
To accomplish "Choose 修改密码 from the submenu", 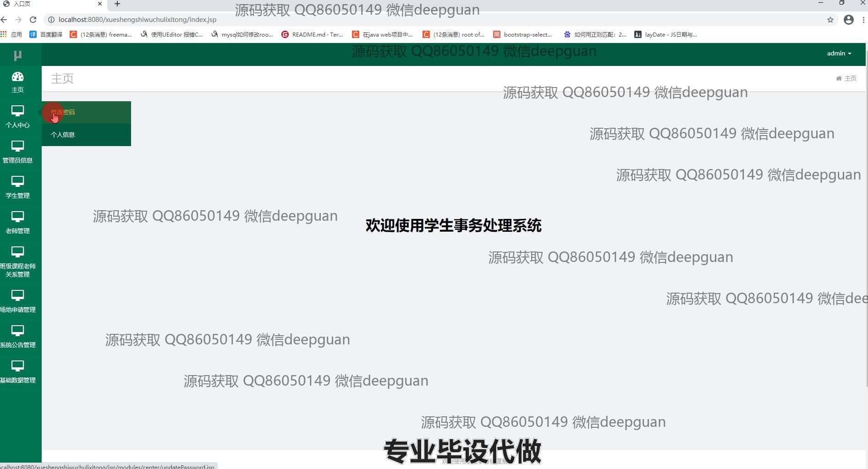I will pos(63,112).
